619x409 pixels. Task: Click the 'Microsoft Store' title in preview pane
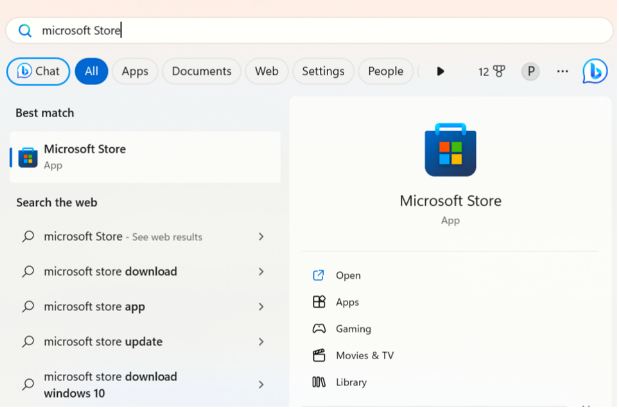click(x=450, y=201)
